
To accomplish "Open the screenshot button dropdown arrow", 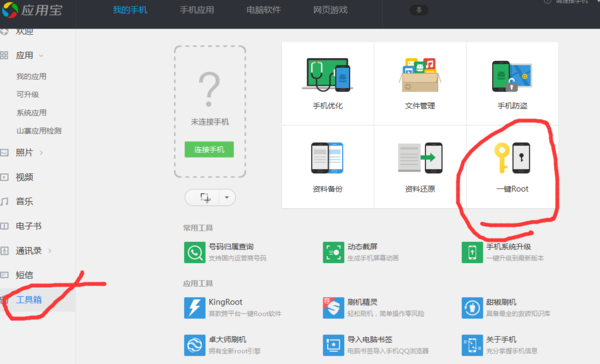I will (x=227, y=198).
